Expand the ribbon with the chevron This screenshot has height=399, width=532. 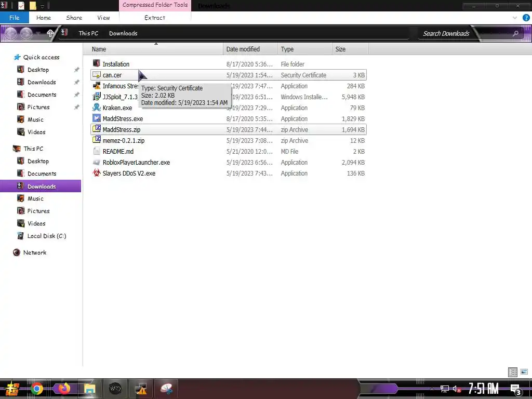pyautogui.click(x=515, y=18)
